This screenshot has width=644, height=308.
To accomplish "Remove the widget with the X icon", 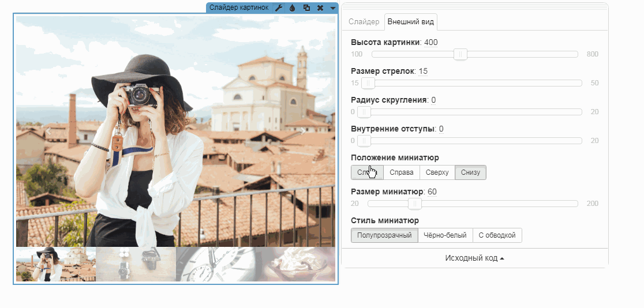I will 320,7.
